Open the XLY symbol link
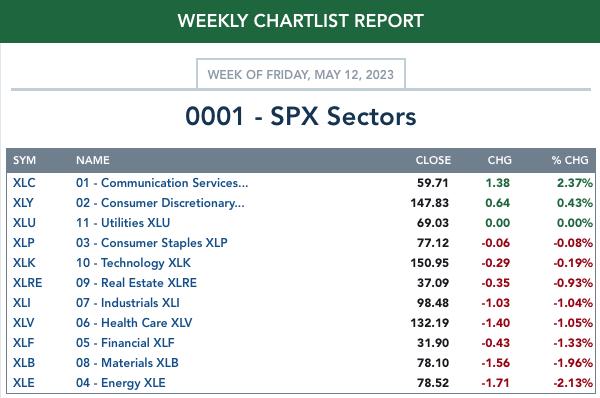This screenshot has height=398, width=600. point(23,203)
